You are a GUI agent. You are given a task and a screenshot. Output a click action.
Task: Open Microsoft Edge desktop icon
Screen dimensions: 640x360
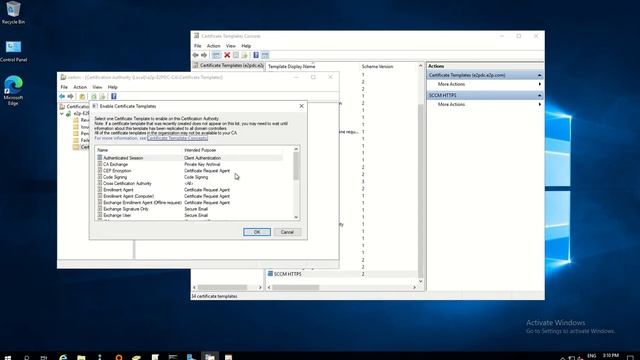click(13, 91)
